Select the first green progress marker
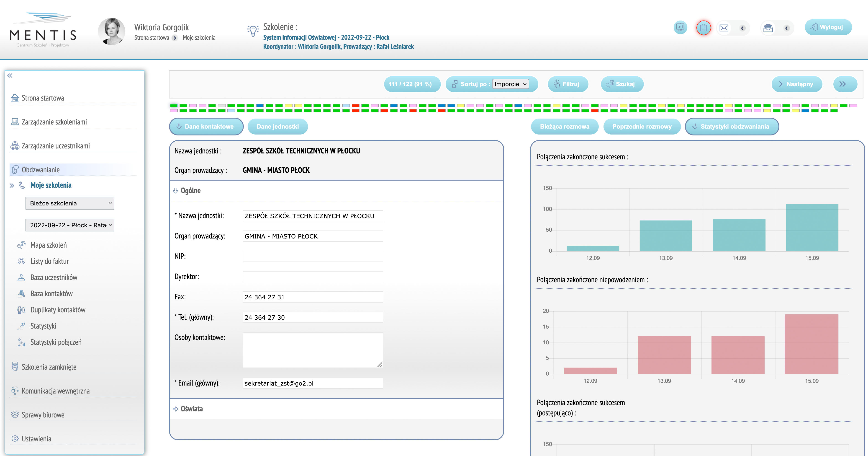868x456 pixels. 174,106
